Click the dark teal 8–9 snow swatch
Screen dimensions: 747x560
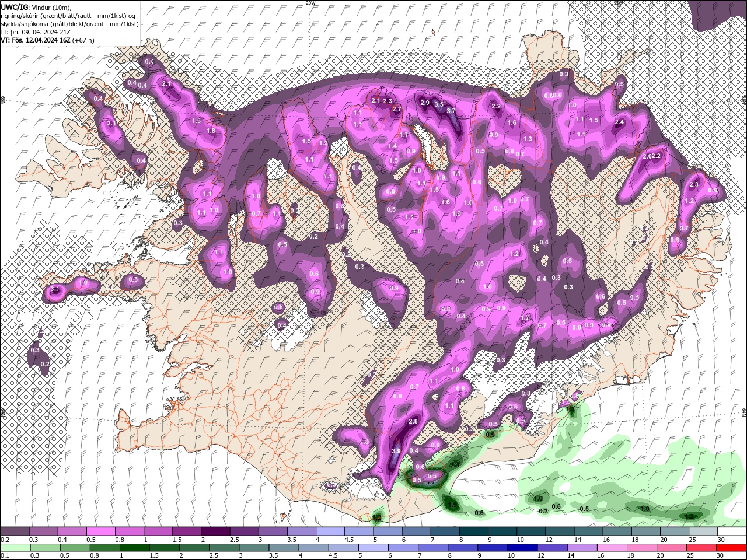[473, 531]
